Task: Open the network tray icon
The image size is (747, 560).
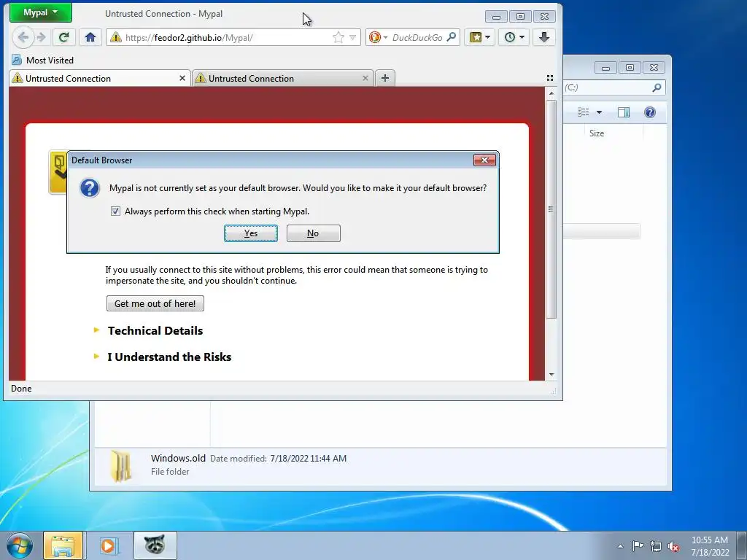Action: pyautogui.click(x=656, y=546)
